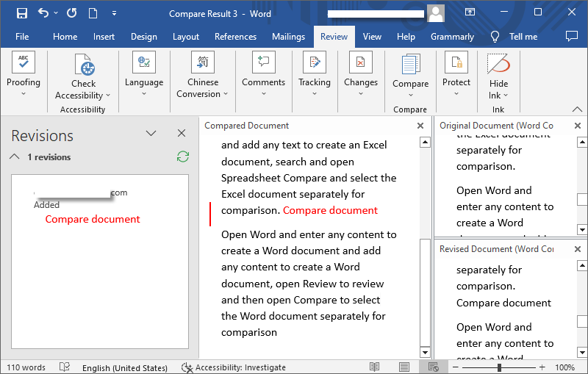Screen dimensions: 588x374
Task: Open the Comments pane speech bubble icon
Action: pos(572,36)
